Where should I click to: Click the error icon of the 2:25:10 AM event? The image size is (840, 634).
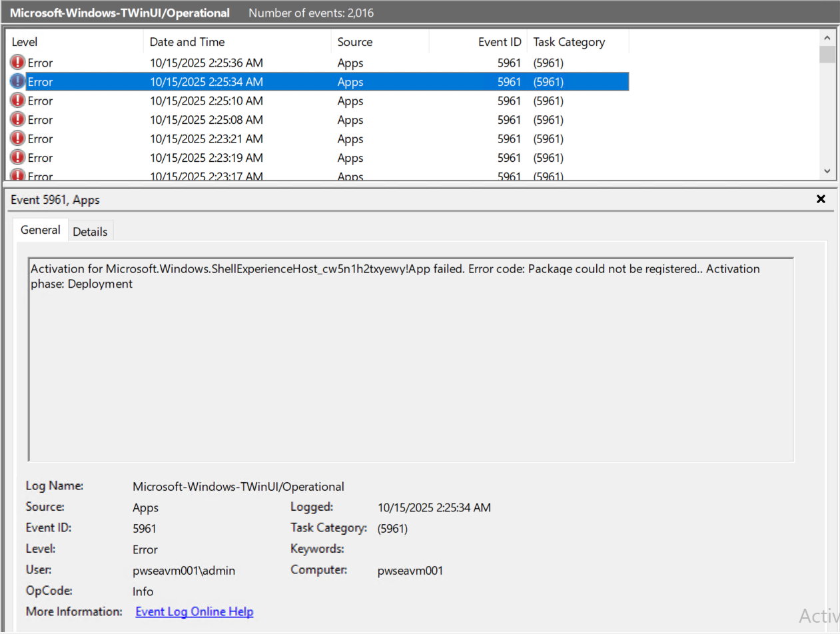17,101
